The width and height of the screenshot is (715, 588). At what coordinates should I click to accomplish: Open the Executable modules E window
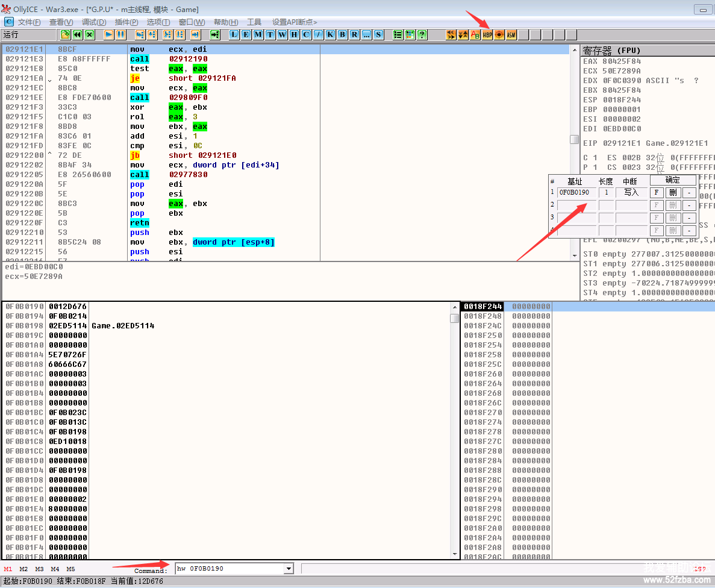click(246, 35)
